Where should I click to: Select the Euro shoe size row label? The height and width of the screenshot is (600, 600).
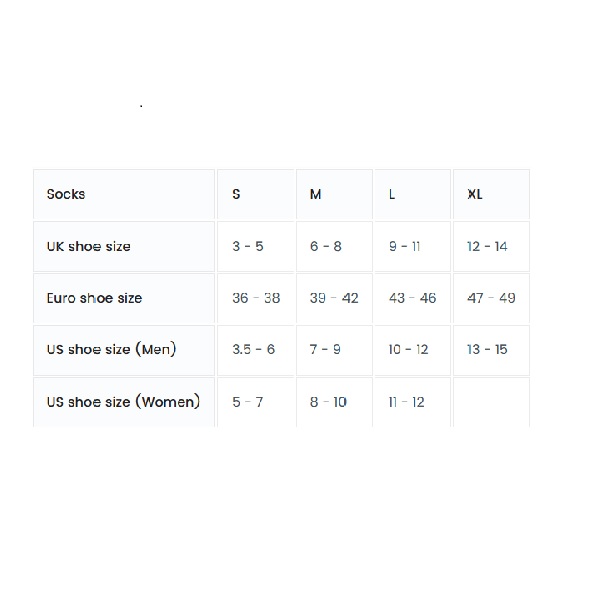pyautogui.click(x=95, y=298)
